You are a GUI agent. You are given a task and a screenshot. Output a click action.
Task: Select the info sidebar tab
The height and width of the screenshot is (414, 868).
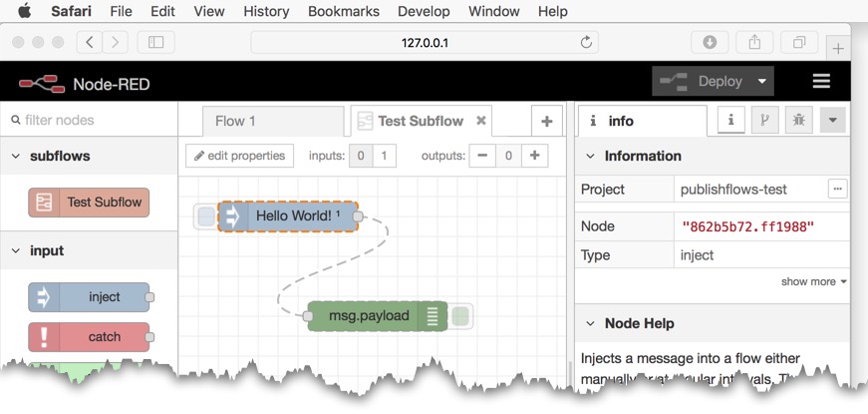pos(642,121)
